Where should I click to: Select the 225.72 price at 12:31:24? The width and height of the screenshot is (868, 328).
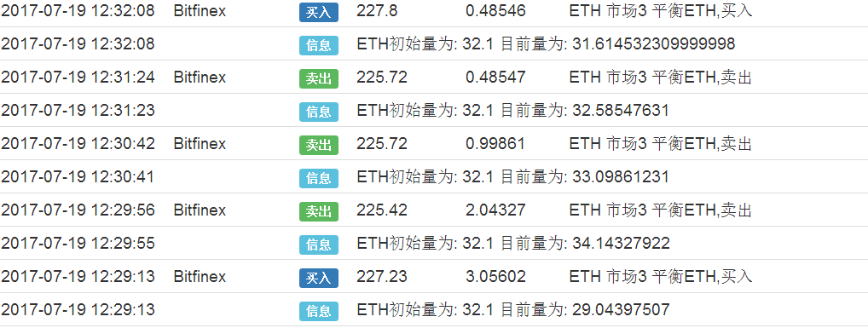pos(382,78)
